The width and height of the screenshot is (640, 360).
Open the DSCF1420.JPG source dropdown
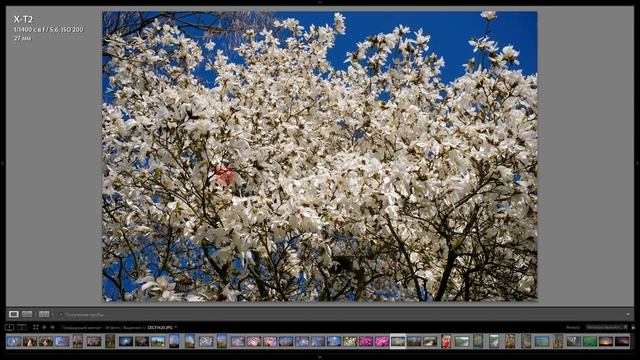[162, 327]
